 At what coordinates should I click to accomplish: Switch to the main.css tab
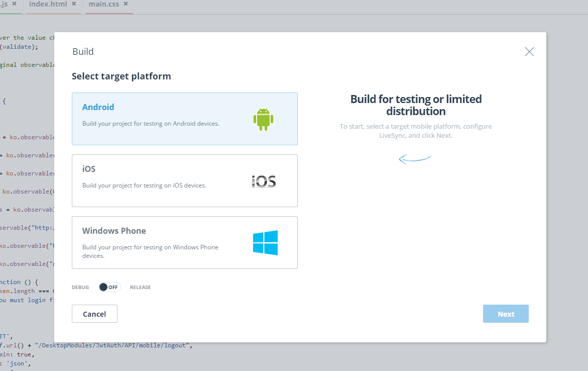point(104,4)
